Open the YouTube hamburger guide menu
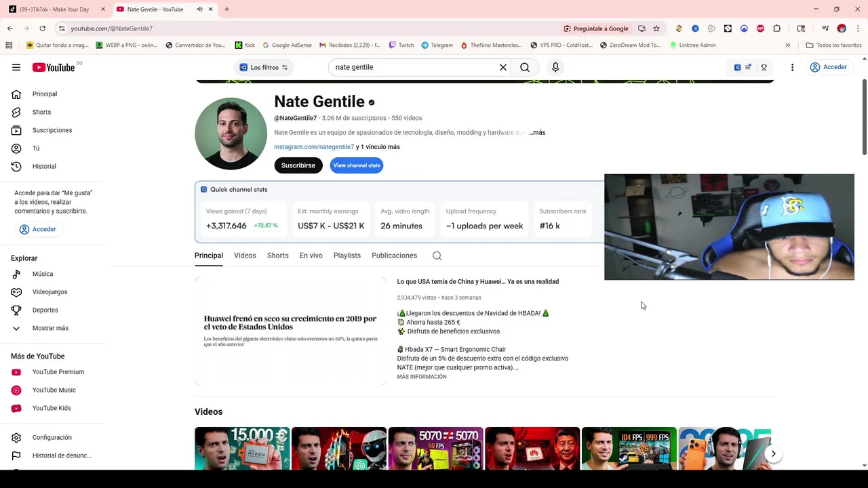Viewport: 868px width, 488px height. (16, 67)
